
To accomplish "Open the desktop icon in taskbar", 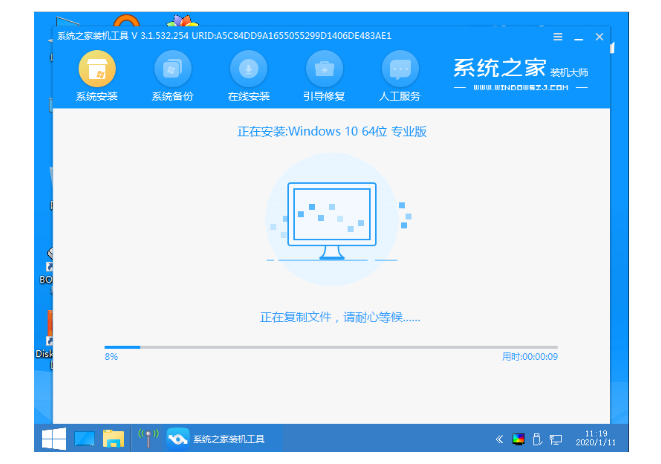I will 84,438.
